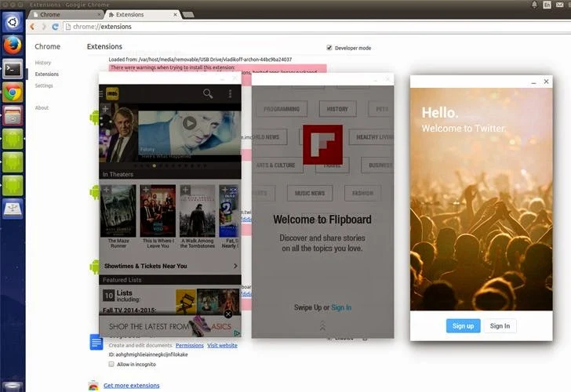
Task: Click the Twitter Sign up button
Action: point(464,326)
